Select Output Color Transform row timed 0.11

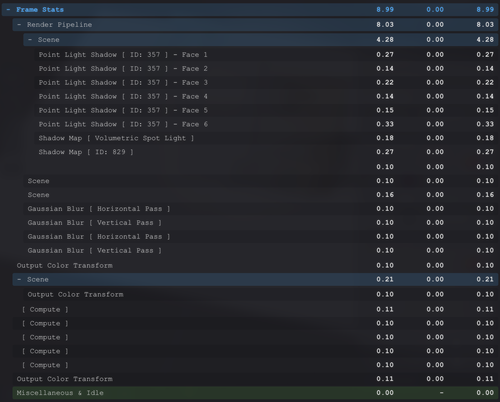[255, 379]
